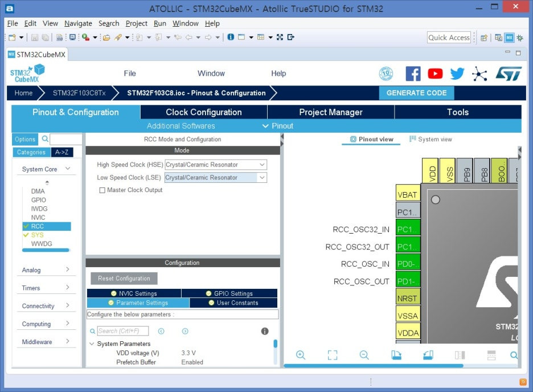
Task: Click the 10-year anniversary badge icon
Action: point(386,73)
